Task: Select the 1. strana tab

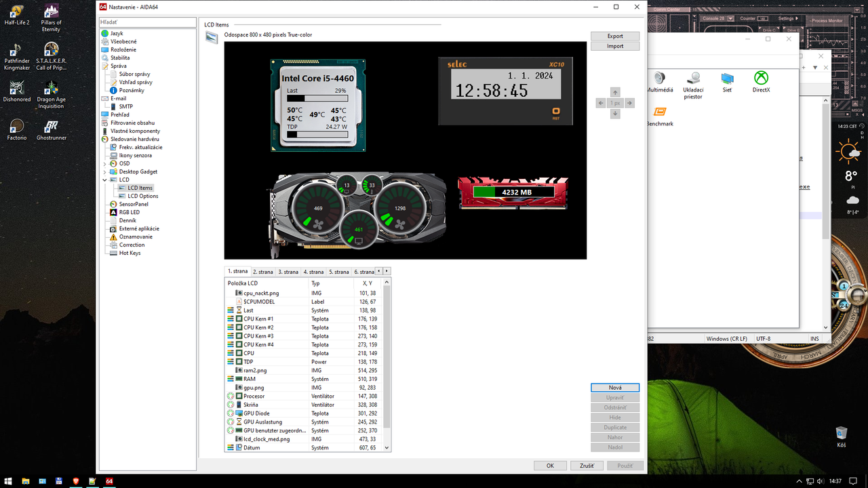Action: (237, 271)
